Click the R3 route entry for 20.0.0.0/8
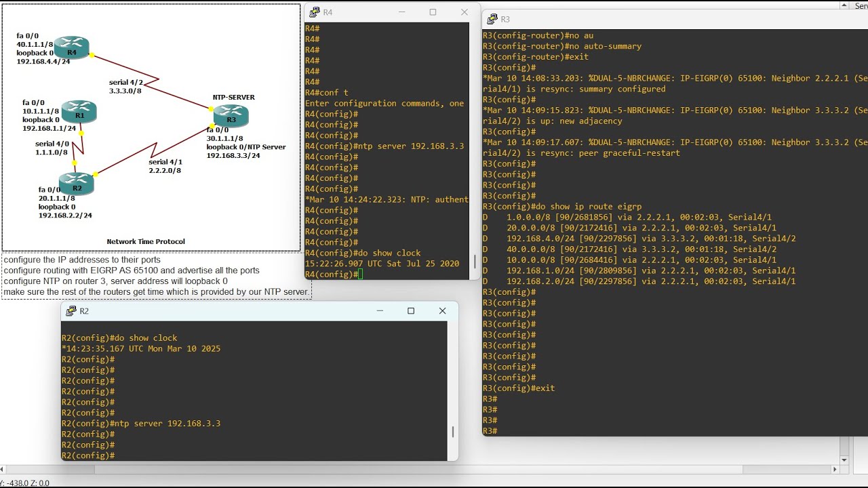The height and width of the screenshot is (488, 868). click(630, 228)
